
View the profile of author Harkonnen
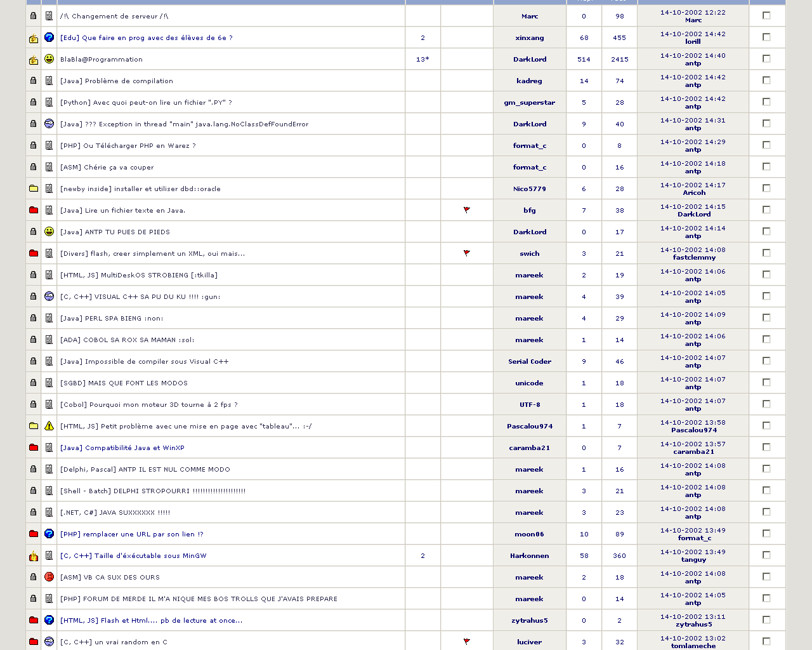(529, 556)
